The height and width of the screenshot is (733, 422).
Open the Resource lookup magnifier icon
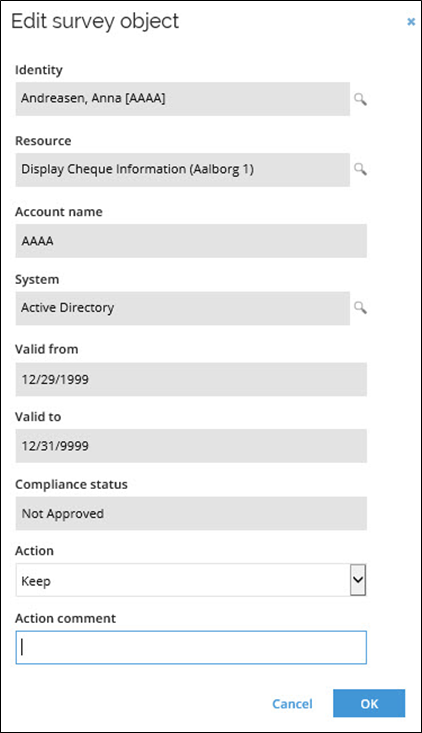tap(360, 169)
